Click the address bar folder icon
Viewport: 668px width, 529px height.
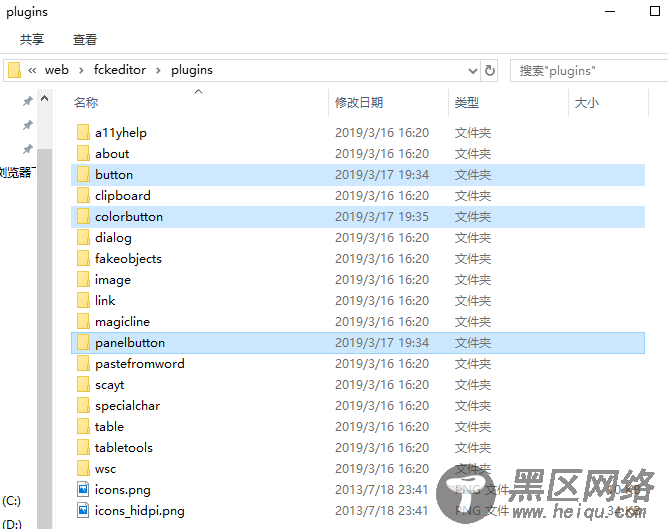(x=14, y=70)
